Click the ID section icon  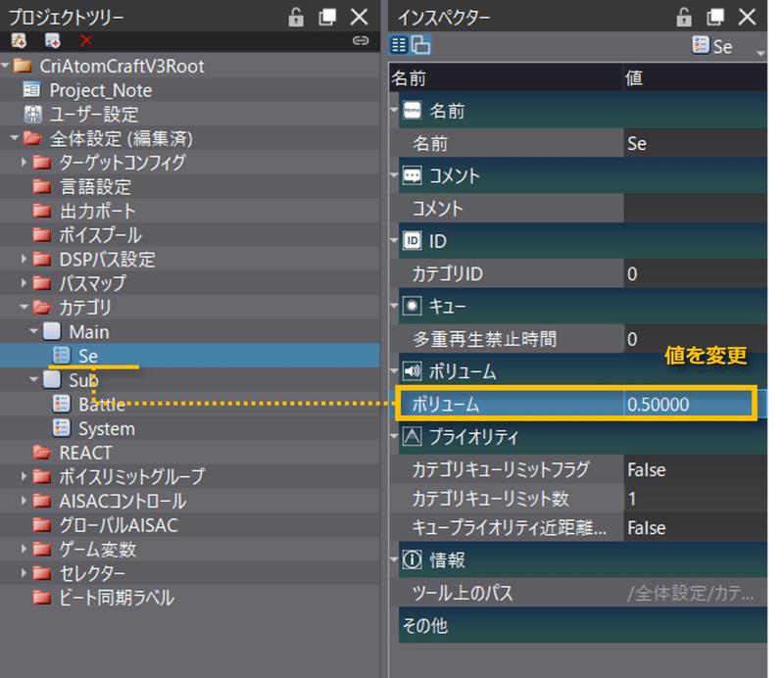click(412, 241)
